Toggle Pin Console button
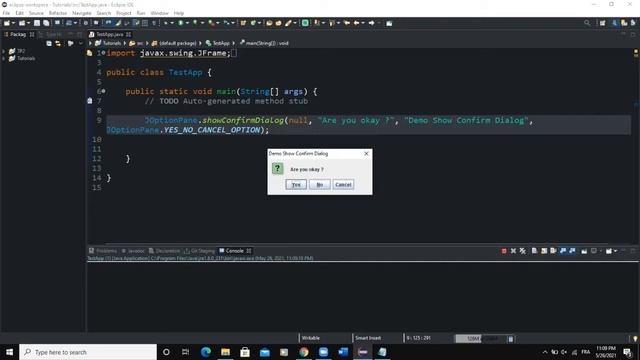 pyautogui.click(x=584, y=251)
